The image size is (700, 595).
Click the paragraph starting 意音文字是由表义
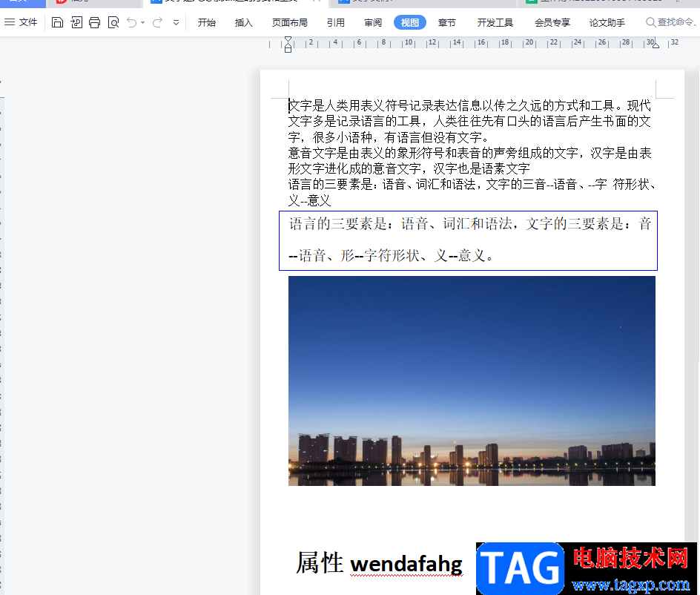tap(469, 154)
